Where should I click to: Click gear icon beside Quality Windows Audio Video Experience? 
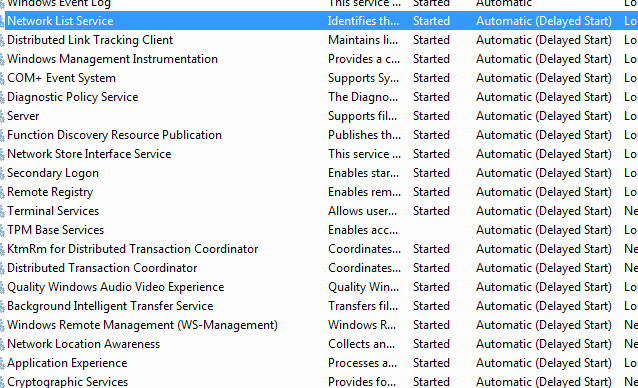pyautogui.click(x=2, y=287)
